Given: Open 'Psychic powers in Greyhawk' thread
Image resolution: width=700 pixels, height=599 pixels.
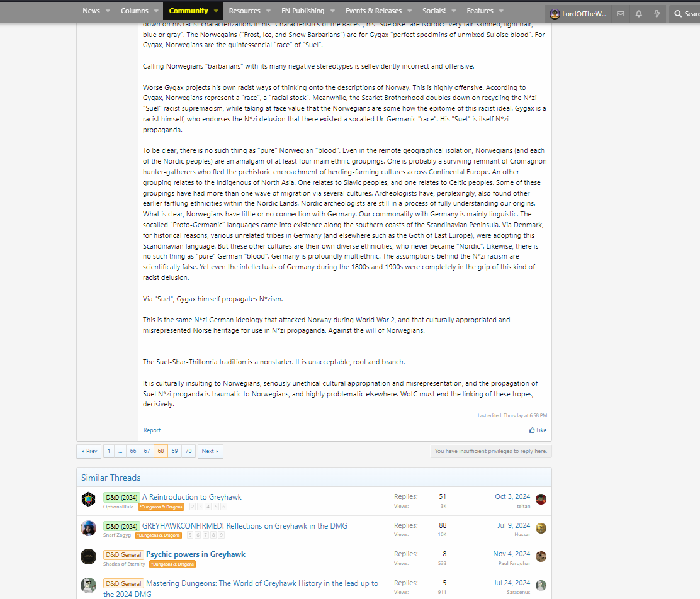Looking at the screenshot, I should coord(196,554).
